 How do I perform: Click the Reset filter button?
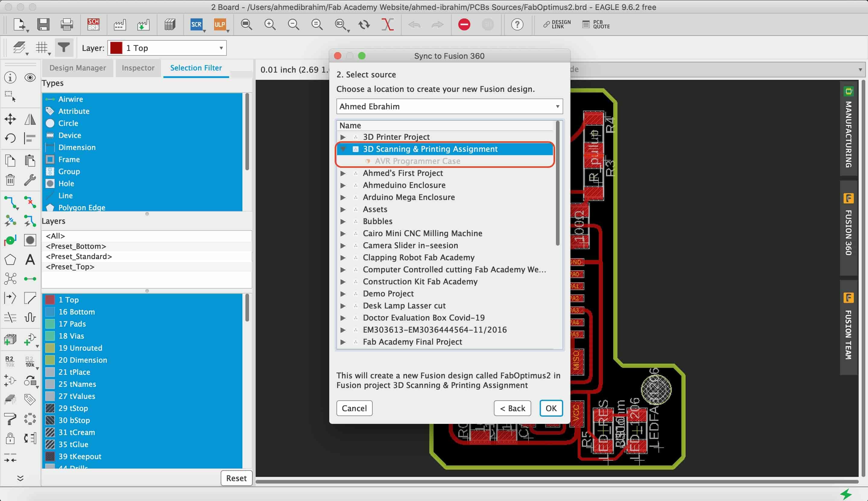[x=236, y=478]
